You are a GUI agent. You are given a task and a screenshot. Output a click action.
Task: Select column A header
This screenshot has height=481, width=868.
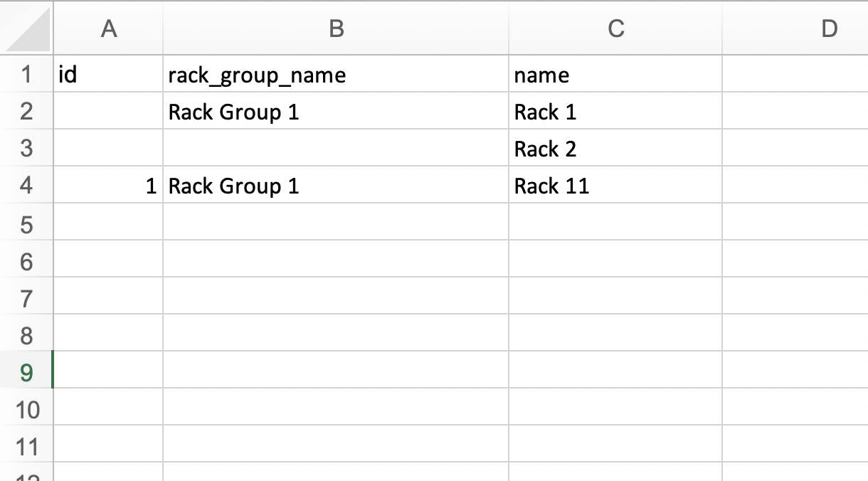pyautogui.click(x=108, y=28)
